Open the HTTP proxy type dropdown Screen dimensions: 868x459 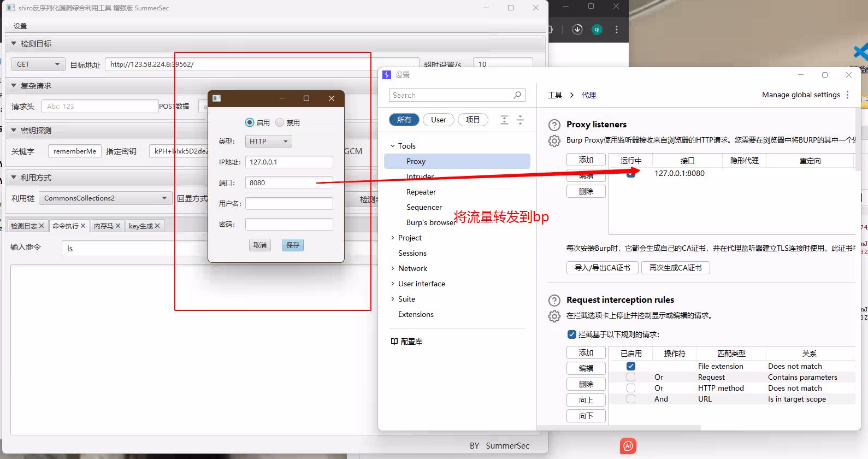(268, 142)
